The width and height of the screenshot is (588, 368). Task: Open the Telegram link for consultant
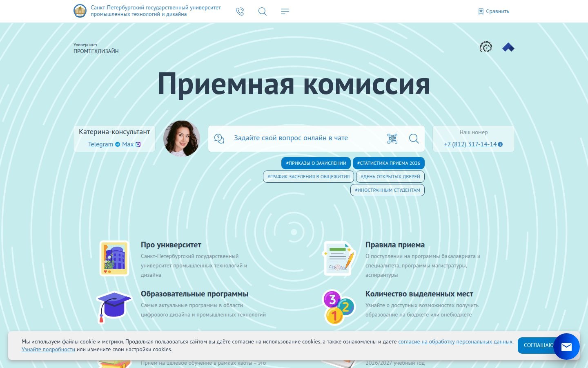(x=100, y=144)
